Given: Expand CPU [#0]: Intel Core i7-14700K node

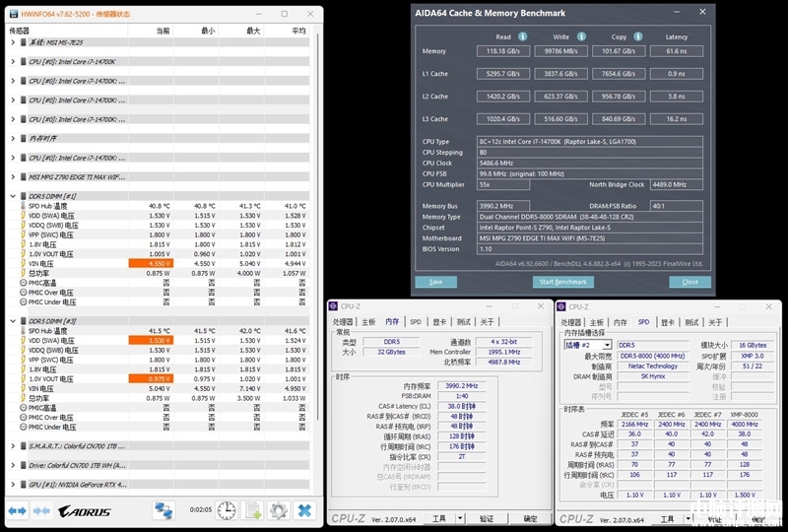Looking at the screenshot, I should coord(13,61).
